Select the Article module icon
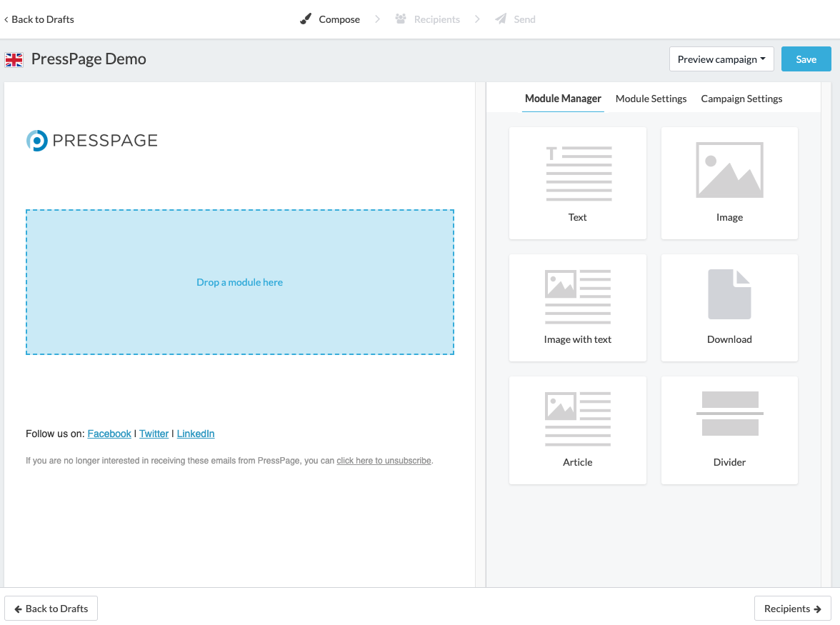Image resolution: width=840 pixels, height=625 pixels. pyautogui.click(x=577, y=419)
